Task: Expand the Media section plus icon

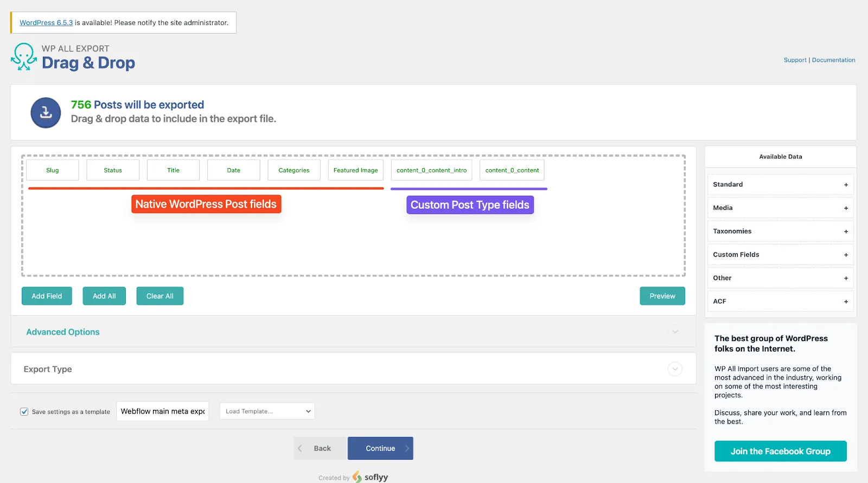Action: [x=846, y=208]
